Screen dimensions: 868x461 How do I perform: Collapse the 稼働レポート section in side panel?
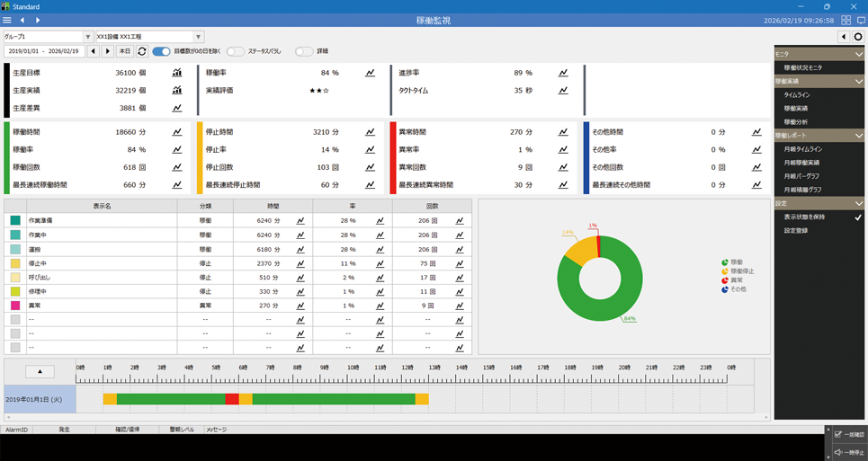858,136
